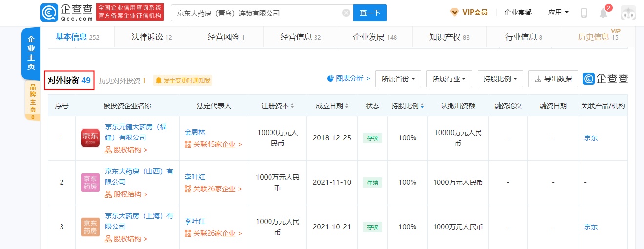Click the 企业套餐 link
This screenshot has height=249, width=644.
518,13
